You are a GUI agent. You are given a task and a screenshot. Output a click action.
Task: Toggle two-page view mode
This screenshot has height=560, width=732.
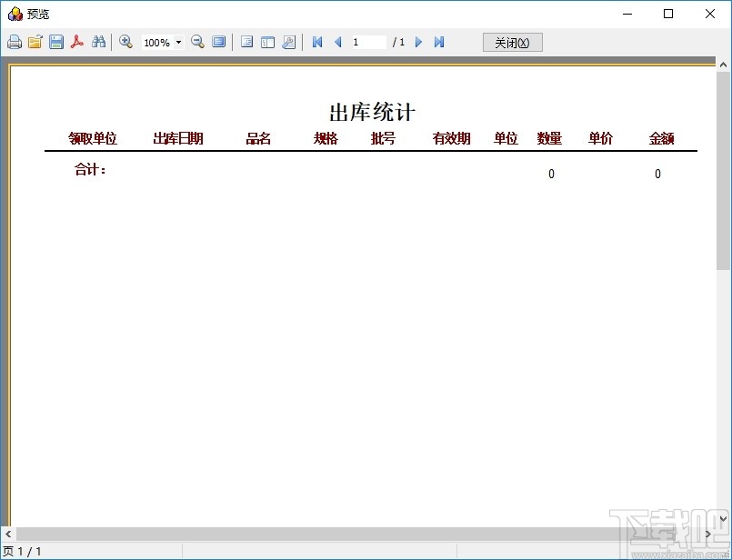266,42
